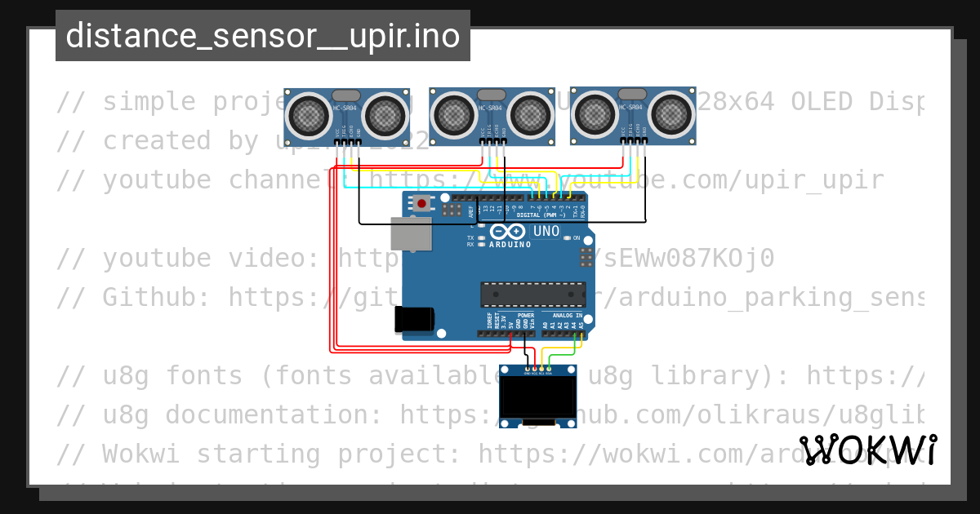
Task: Select the ANALOG IN pin header
Action: [563, 334]
